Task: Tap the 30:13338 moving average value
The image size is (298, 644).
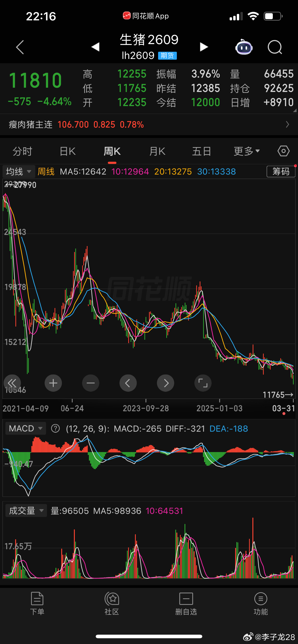Action: 217,172
